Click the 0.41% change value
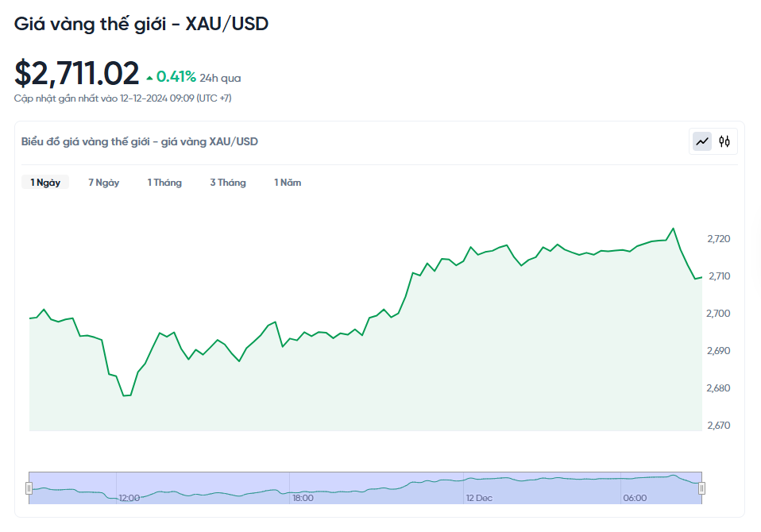Viewport: 761px width, 532px height. pos(176,77)
